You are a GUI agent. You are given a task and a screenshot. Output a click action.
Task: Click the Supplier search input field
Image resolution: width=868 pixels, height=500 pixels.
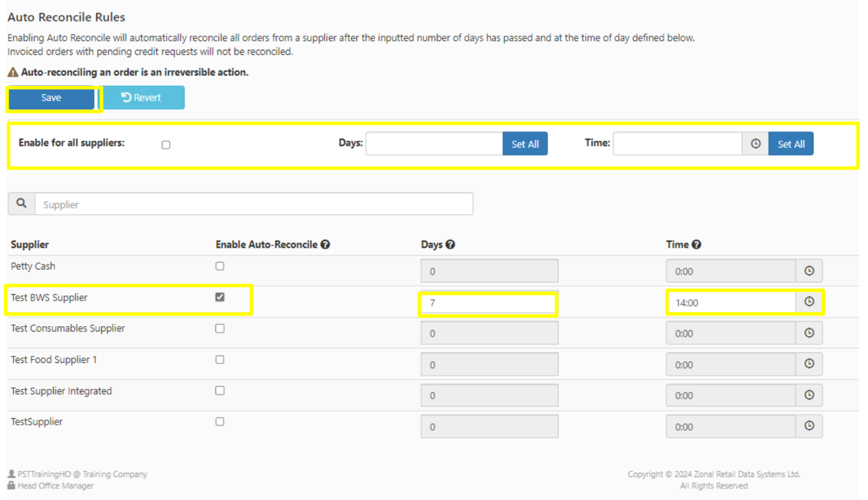click(x=254, y=204)
